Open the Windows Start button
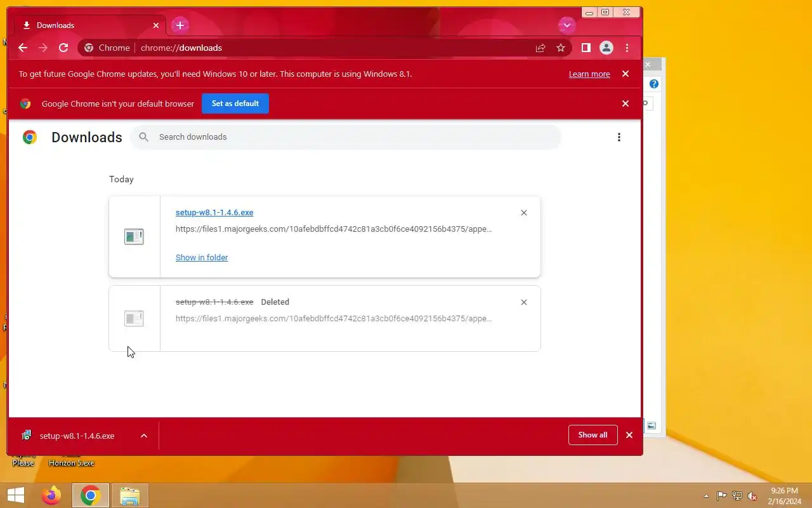 coord(16,495)
